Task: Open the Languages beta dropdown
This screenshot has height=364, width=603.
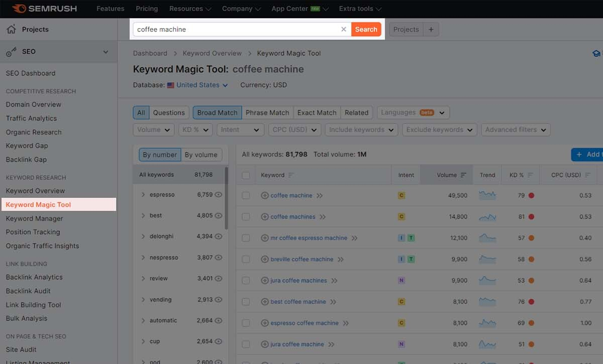Action: coord(413,112)
